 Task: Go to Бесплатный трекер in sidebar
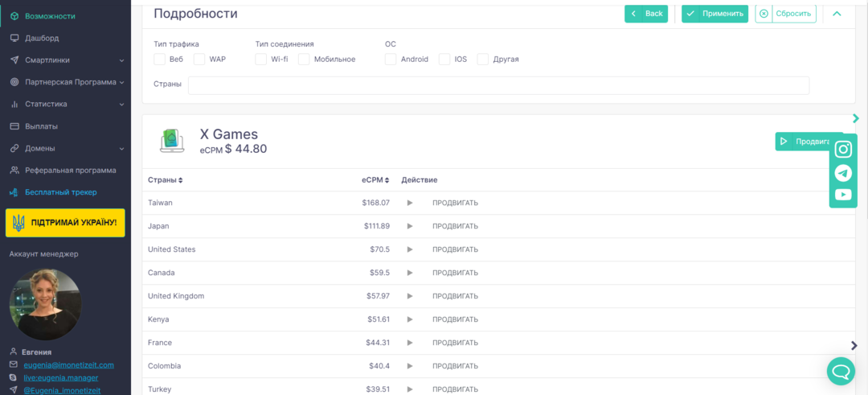pos(60,192)
